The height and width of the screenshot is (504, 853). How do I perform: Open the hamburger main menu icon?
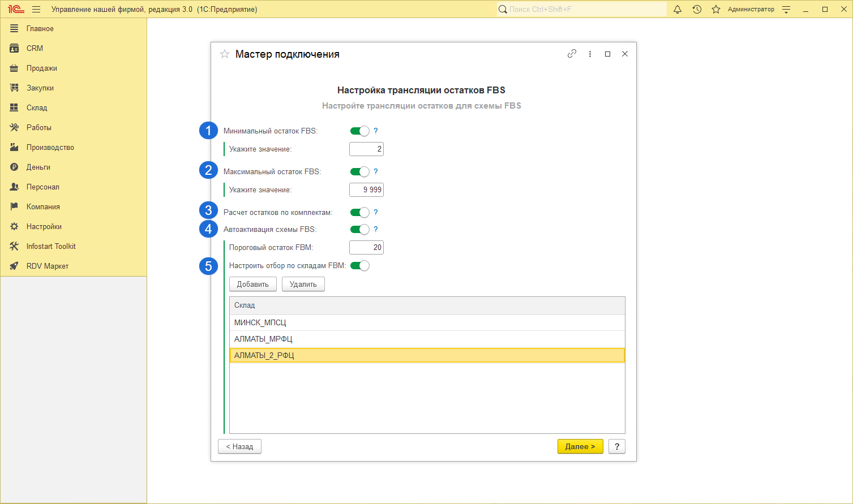tap(36, 10)
